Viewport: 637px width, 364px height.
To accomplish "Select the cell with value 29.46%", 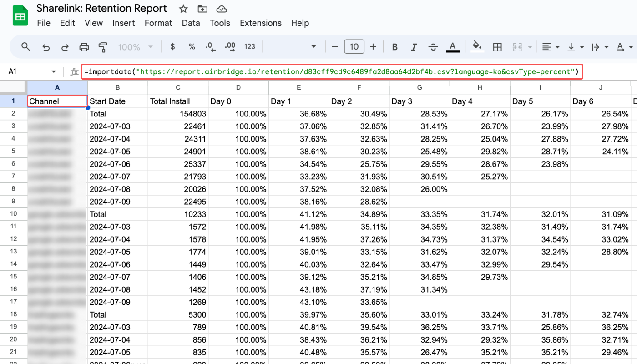I will 601,352.
